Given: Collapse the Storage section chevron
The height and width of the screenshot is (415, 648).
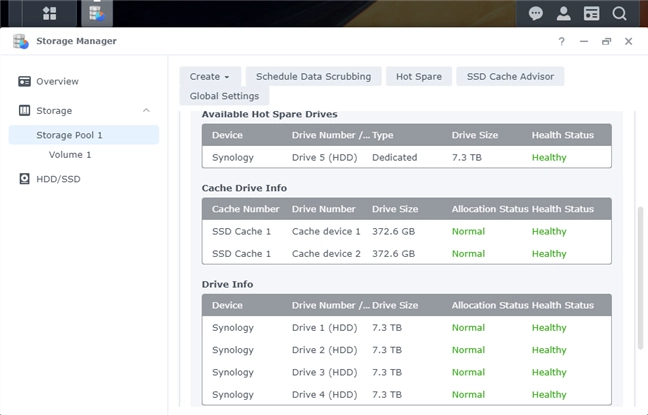Looking at the screenshot, I should [x=146, y=110].
